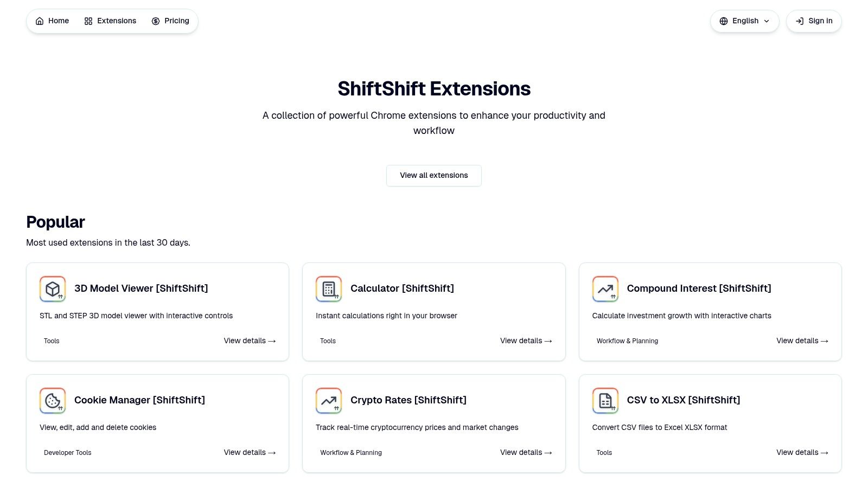
Task: Click the 3D Model Viewer cube icon
Action: click(52, 289)
